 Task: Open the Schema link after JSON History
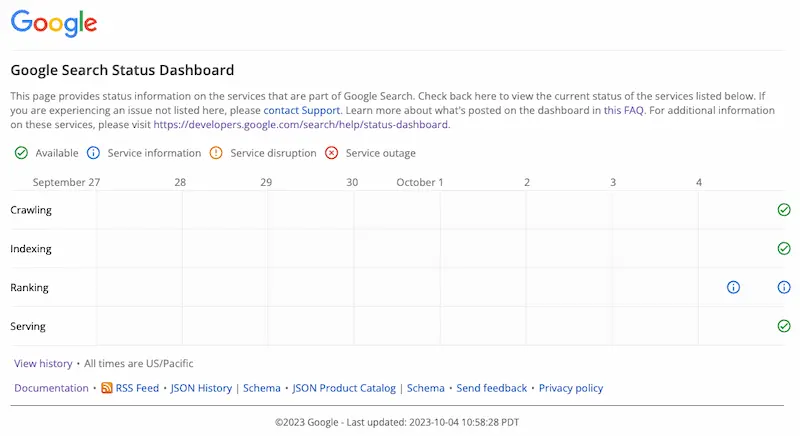(262, 388)
